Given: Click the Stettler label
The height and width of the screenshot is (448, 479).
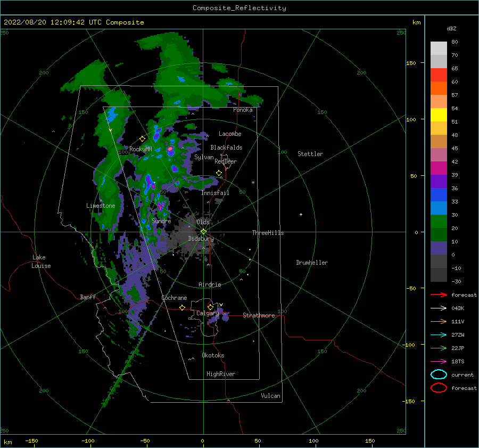Looking at the screenshot, I should 310,154.
